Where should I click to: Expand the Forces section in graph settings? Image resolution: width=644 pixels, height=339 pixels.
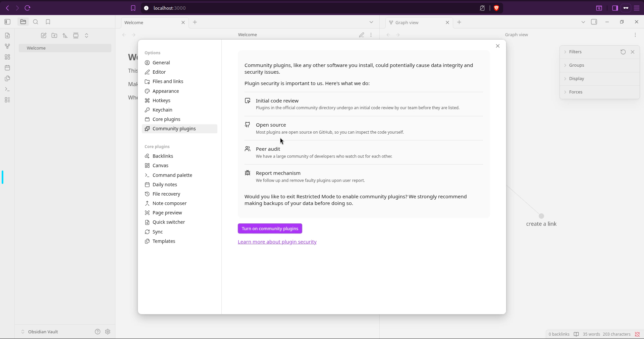pos(600,92)
